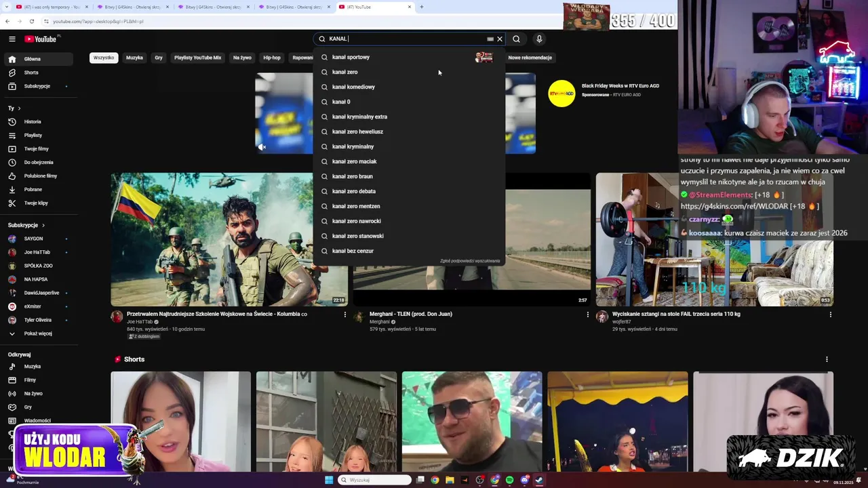Choose 'kanał zero stanowski' suggestion

409,236
